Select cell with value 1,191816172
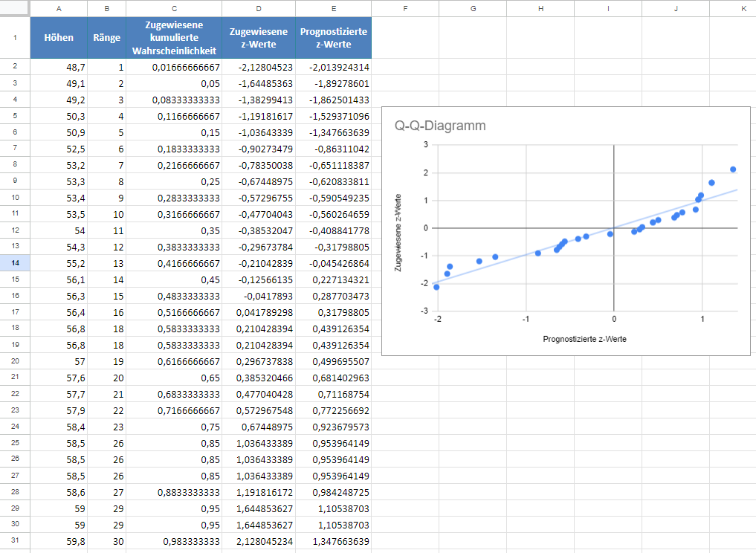The image size is (756, 553). (259, 492)
